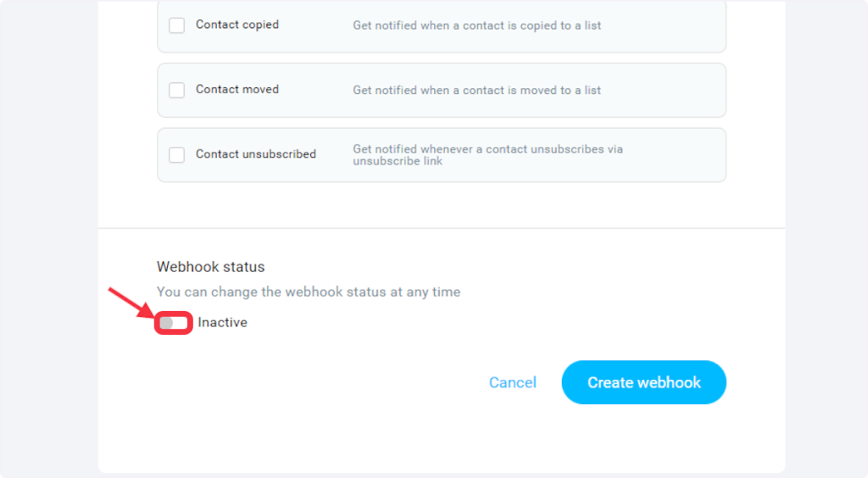Click the Cancel link
The height and width of the screenshot is (478, 868).
(513, 383)
